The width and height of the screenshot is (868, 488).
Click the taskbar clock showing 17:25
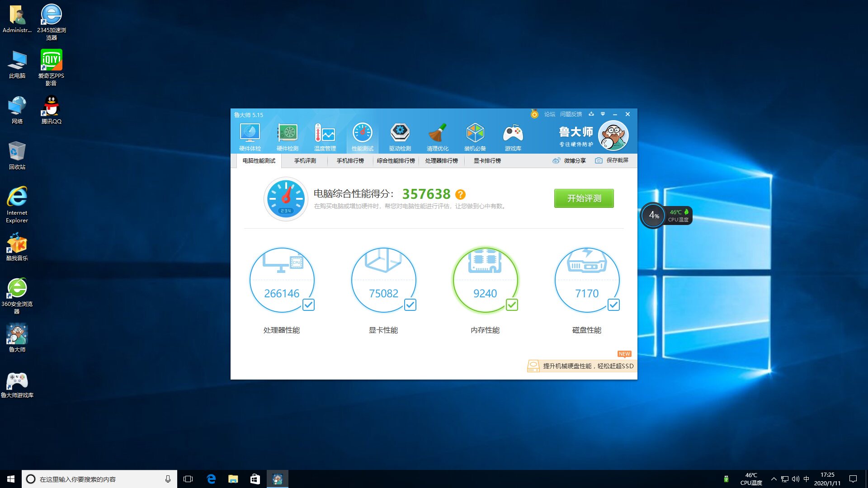(827, 479)
